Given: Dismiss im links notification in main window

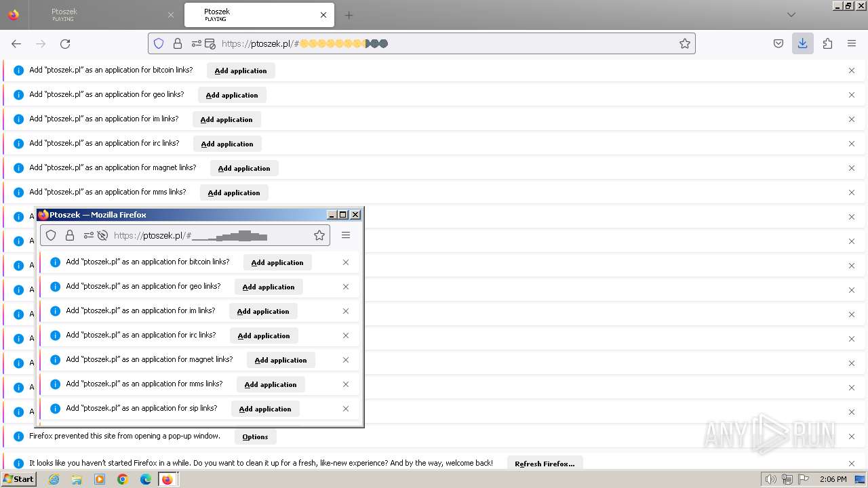Looking at the screenshot, I should [852, 119].
